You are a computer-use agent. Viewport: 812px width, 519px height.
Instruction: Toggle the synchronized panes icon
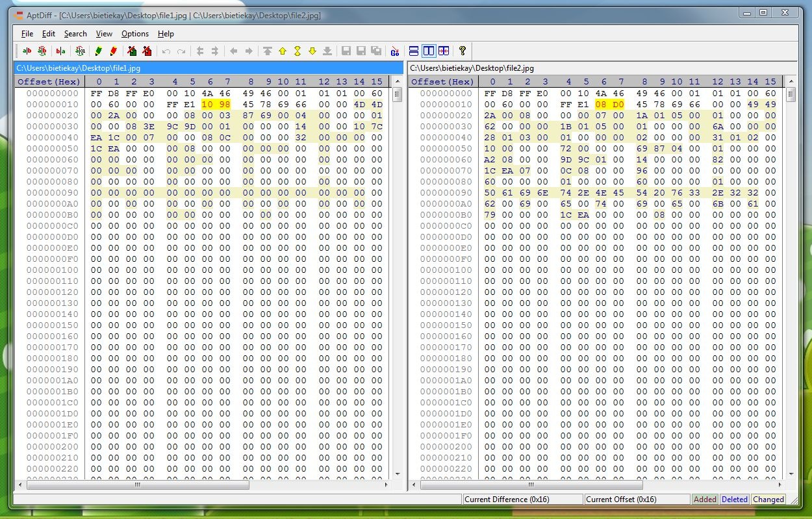(444, 51)
